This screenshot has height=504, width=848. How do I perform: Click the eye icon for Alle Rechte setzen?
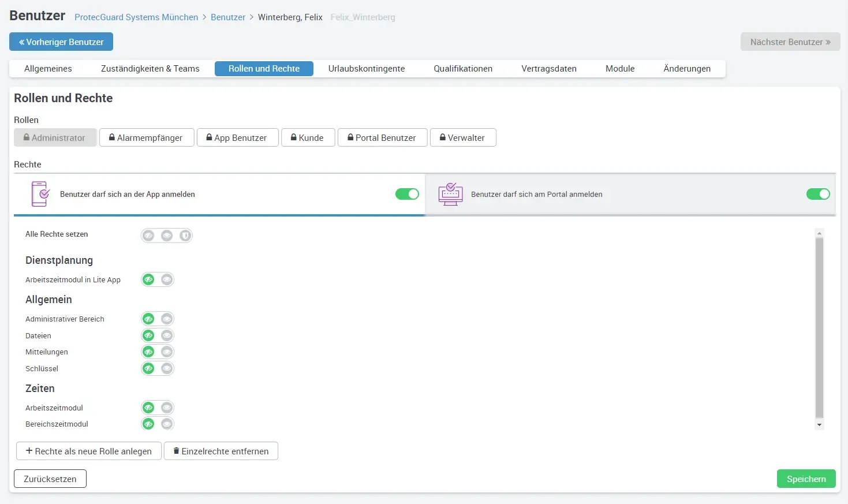pyautogui.click(x=167, y=236)
